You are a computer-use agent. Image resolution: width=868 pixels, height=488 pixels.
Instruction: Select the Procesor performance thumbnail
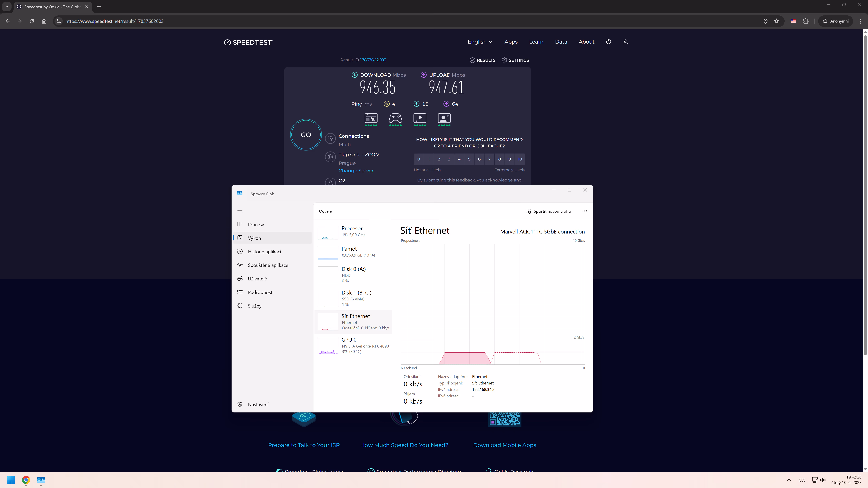click(328, 232)
